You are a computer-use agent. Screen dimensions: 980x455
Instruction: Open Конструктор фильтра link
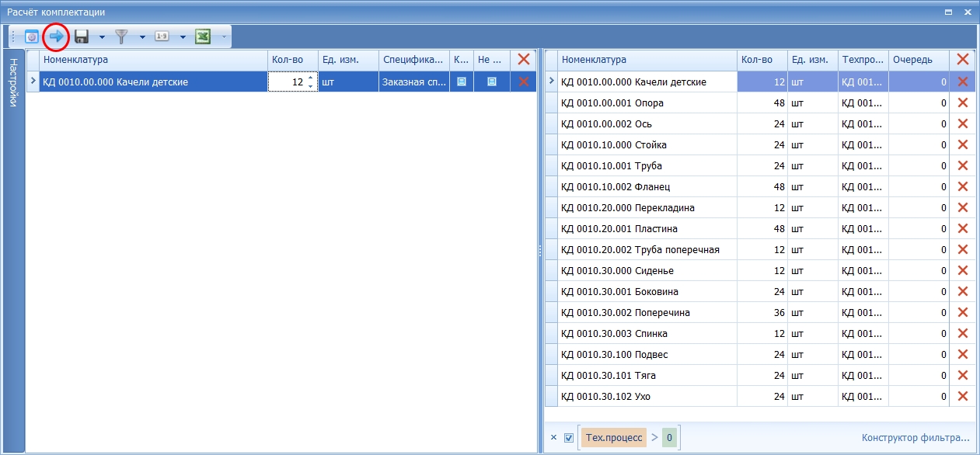(915, 438)
